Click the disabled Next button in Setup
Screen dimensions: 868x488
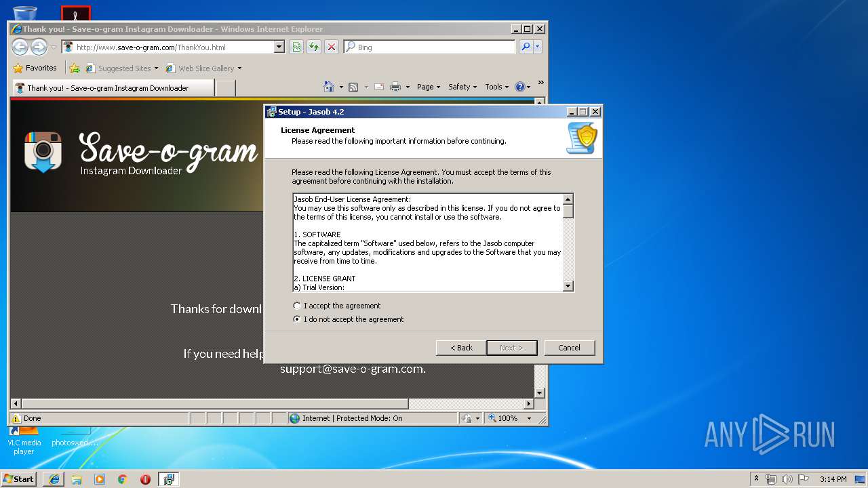point(511,348)
